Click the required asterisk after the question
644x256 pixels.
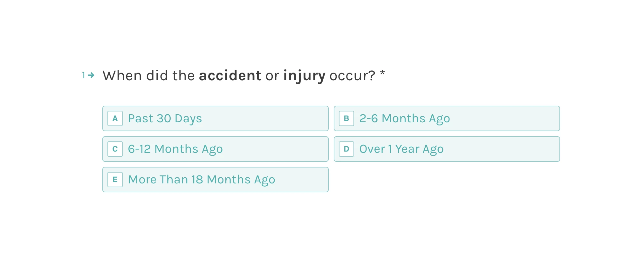tap(382, 73)
